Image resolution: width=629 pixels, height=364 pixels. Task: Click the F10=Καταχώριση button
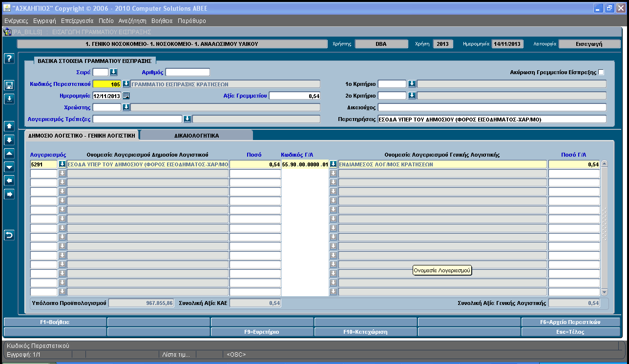coord(365,332)
